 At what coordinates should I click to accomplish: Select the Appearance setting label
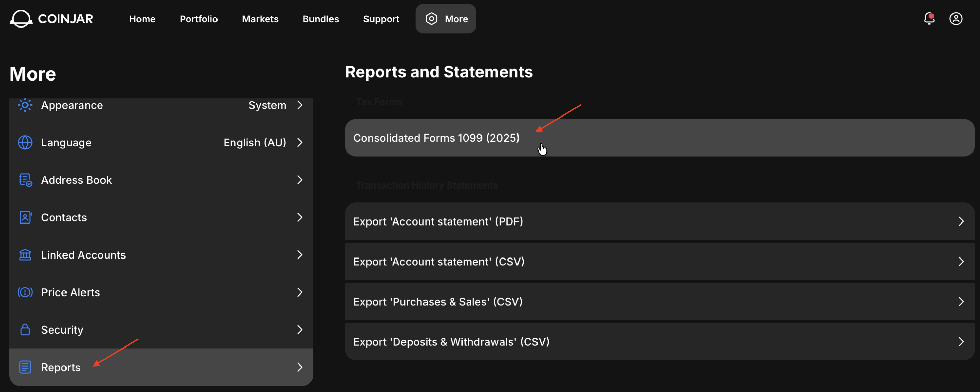tap(72, 105)
